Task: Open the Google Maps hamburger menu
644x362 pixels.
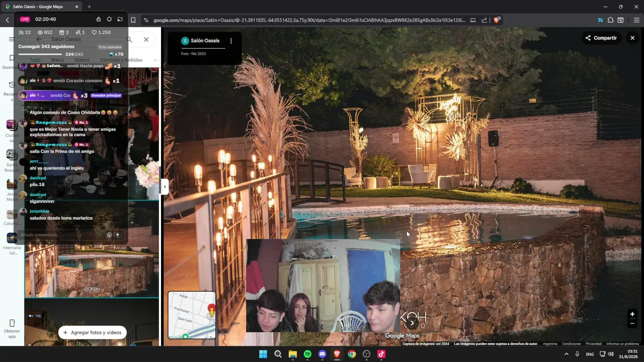Action: [12, 39]
